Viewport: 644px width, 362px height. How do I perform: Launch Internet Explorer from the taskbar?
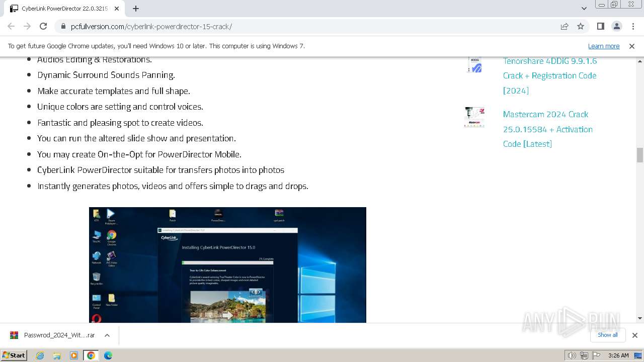pyautogui.click(x=40, y=355)
